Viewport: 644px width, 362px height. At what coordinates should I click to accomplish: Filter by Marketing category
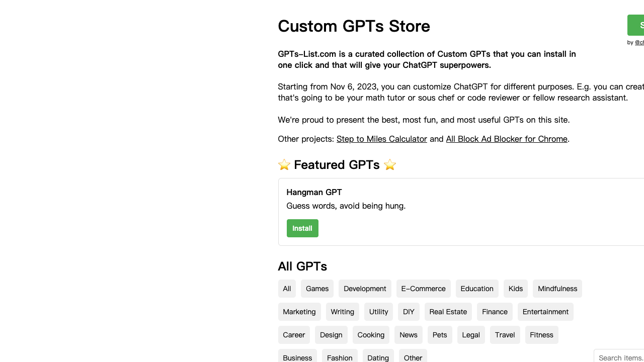[x=299, y=312]
